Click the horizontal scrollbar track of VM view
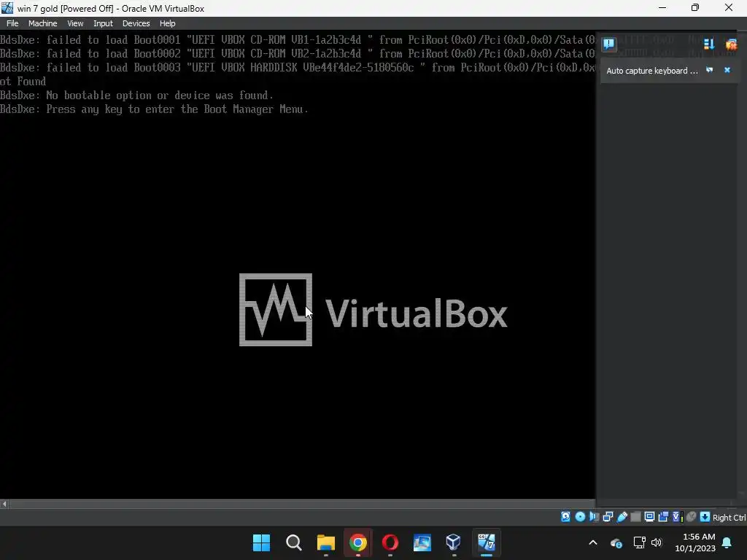747x560 pixels. coord(303,504)
